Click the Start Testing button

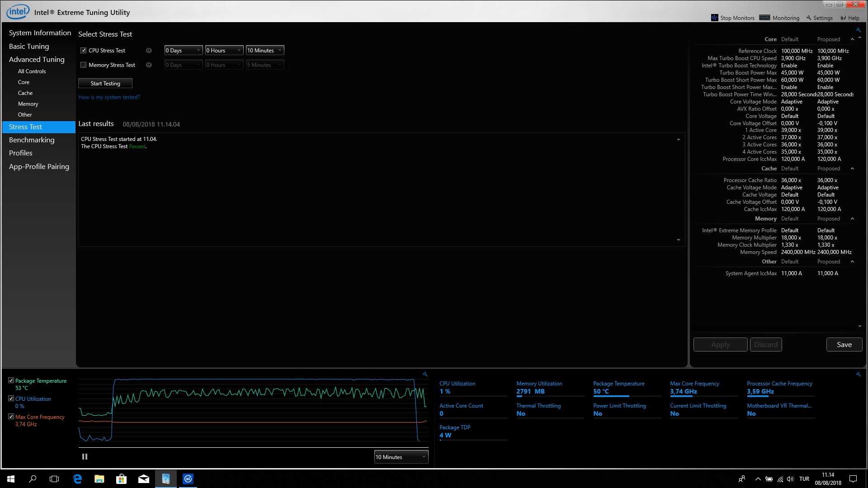[105, 83]
